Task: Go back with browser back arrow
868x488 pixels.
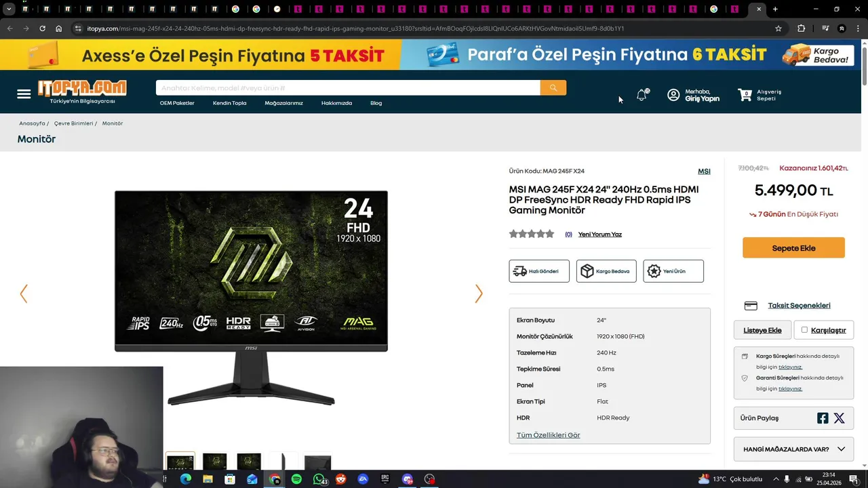Action: click(x=9, y=28)
